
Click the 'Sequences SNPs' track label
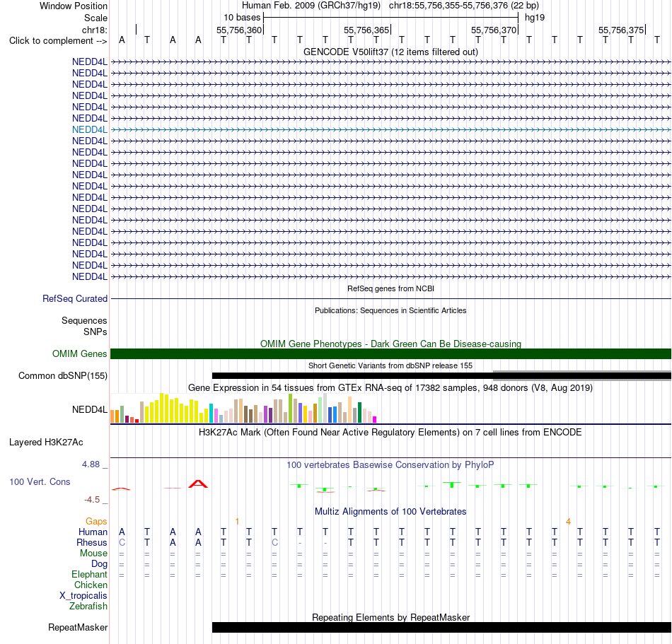click(x=84, y=326)
